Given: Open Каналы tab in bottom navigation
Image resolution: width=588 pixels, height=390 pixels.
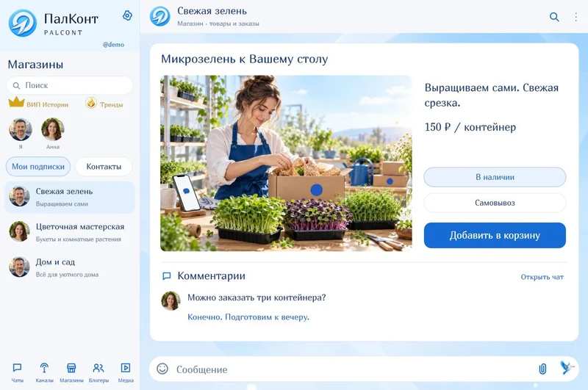Looking at the screenshot, I should 44,372.
